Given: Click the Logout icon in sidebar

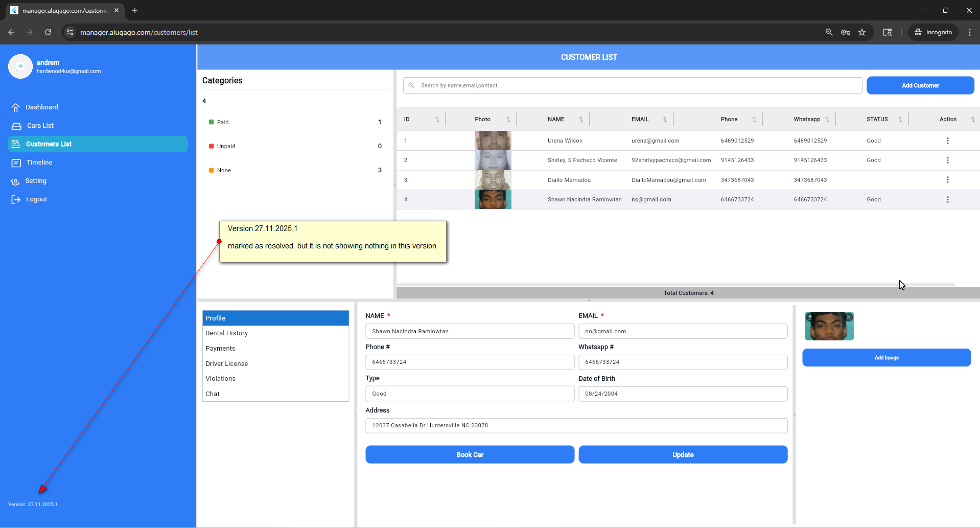Looking at the screenshot, I should (x=16, y=200).
